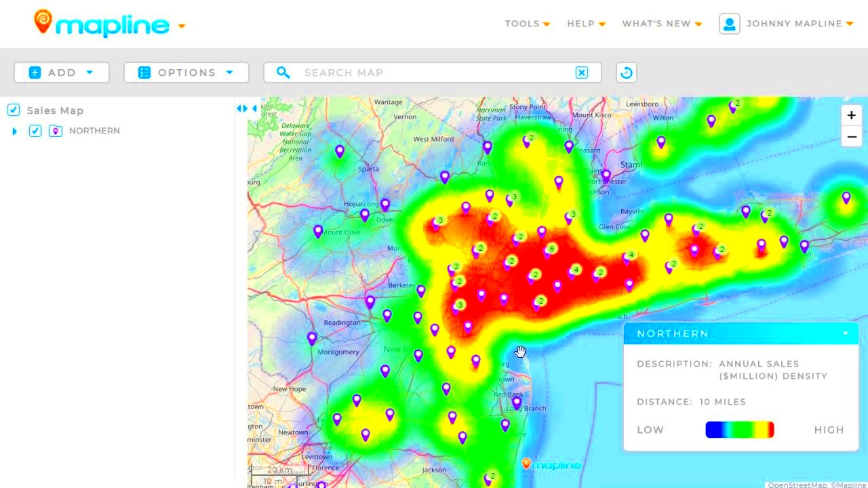
Task: Open the JOHNNY MAPLINE account menu
Action: [800, 24]
